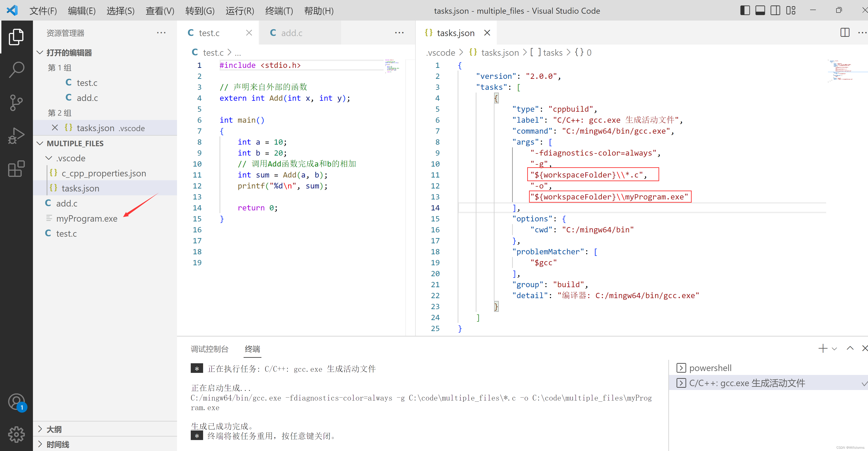The width and height of the screenshot is (868, 451).
Task: Split the tasks.json editor to the right
Action: tap(845, 33)
